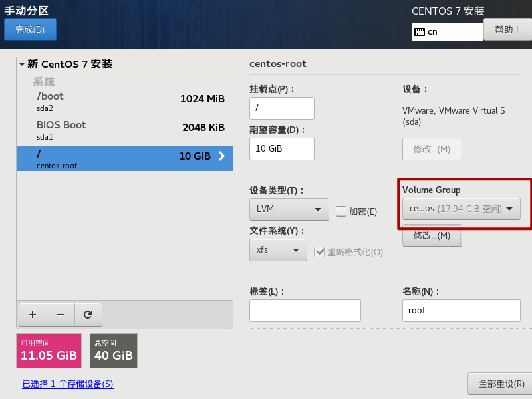
Task: Click the VMware Virtual S (sda) device text
Action: pos(454,116)
